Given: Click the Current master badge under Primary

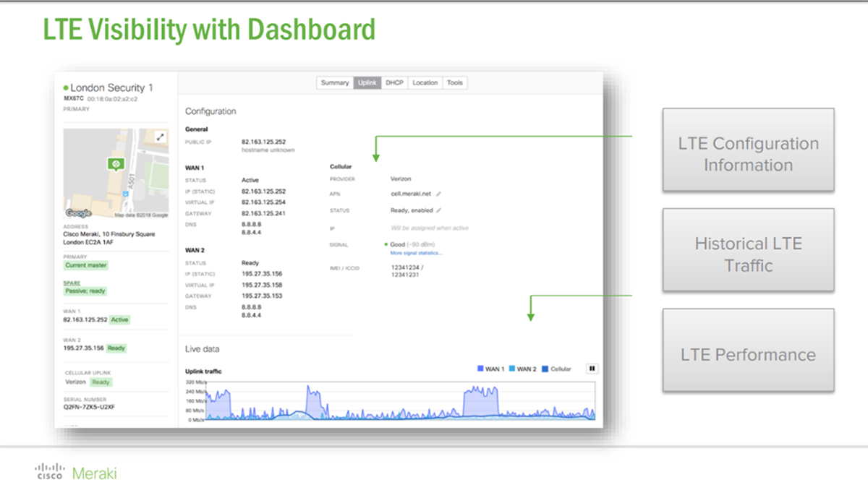Looking at the screenshot, I should (x=85, y=265).
